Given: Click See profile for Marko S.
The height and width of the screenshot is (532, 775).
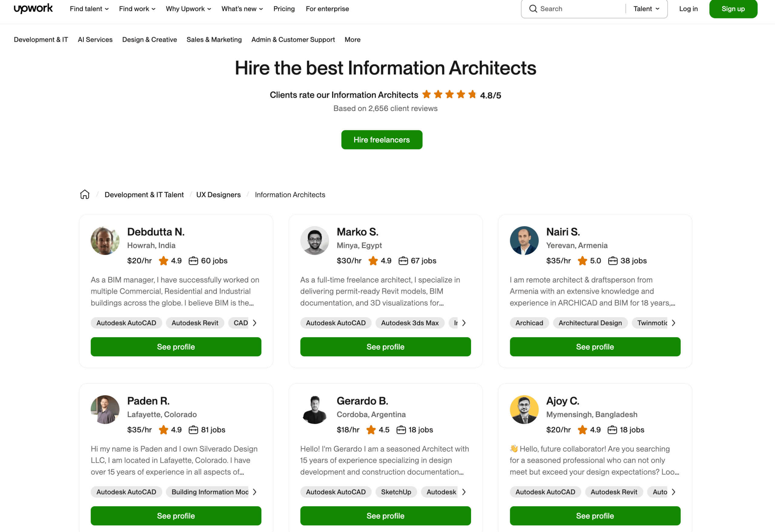Looking at the screenshot, I should tap(385, 347).
